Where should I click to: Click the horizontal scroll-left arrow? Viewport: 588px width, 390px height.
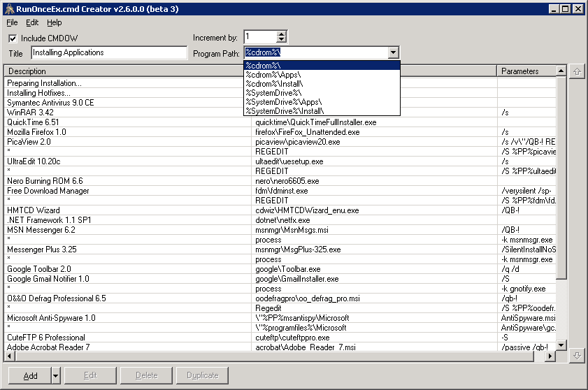9,356
